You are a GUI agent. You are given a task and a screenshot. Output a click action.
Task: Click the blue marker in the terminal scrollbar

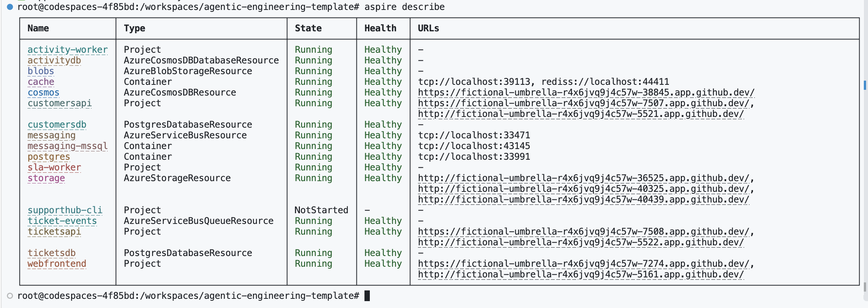865,85
